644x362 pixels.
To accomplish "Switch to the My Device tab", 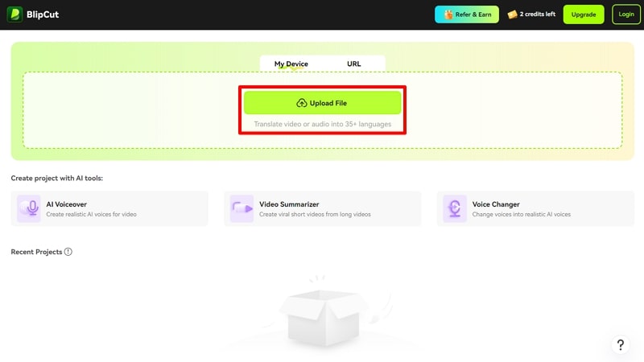I will [x=291, y=64].
